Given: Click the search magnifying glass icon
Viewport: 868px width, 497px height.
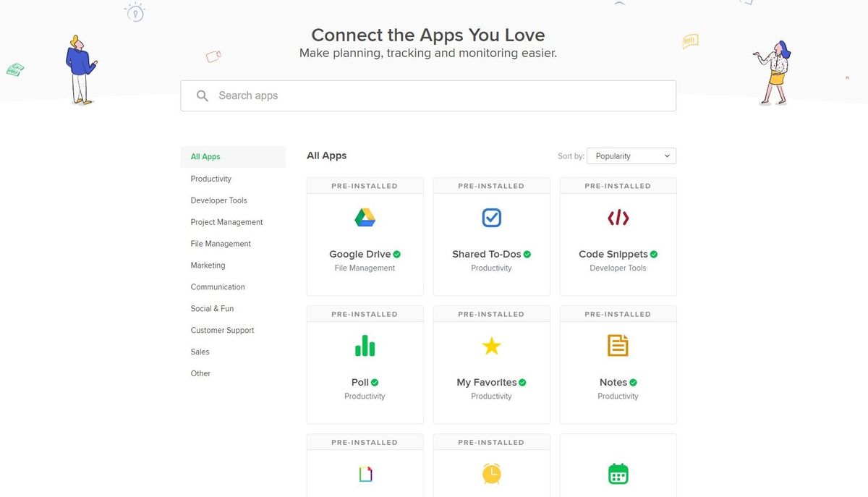Looking at the screenshot, I should [203, 95].
